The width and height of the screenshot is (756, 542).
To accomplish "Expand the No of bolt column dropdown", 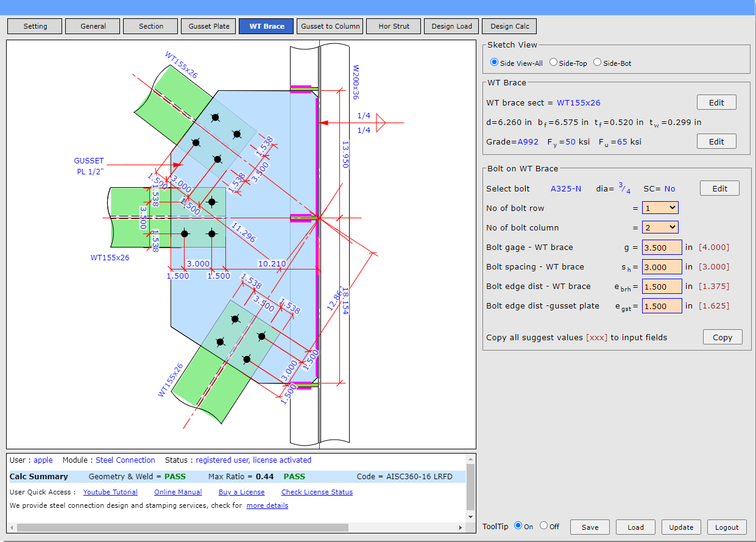I will (x=660, y=227).
